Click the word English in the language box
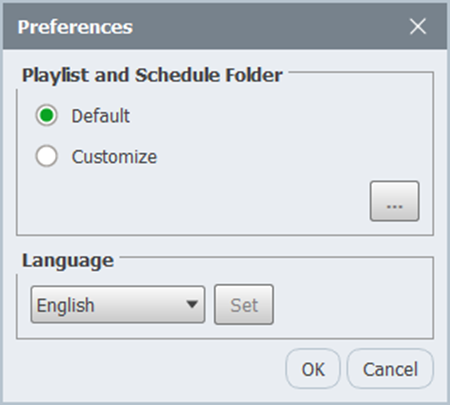450x405 pixels. (x=65, y=305)
